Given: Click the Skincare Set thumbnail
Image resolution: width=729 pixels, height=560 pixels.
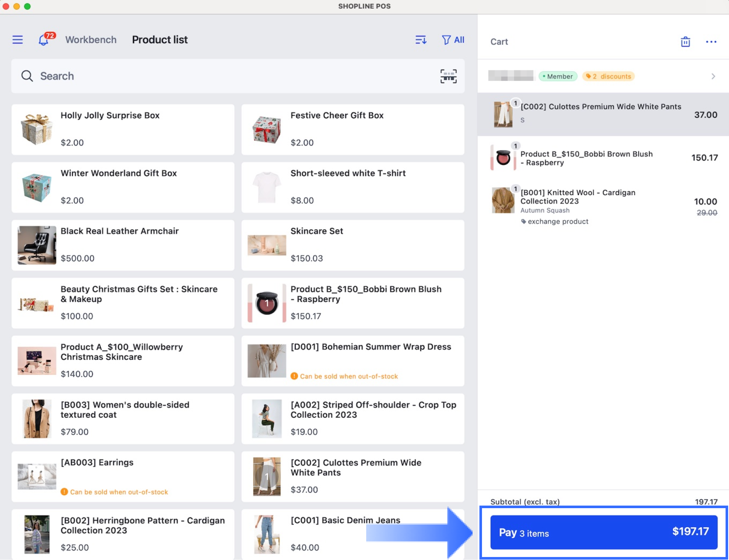Looking at the screenshot, I should [x=267, y=245].
